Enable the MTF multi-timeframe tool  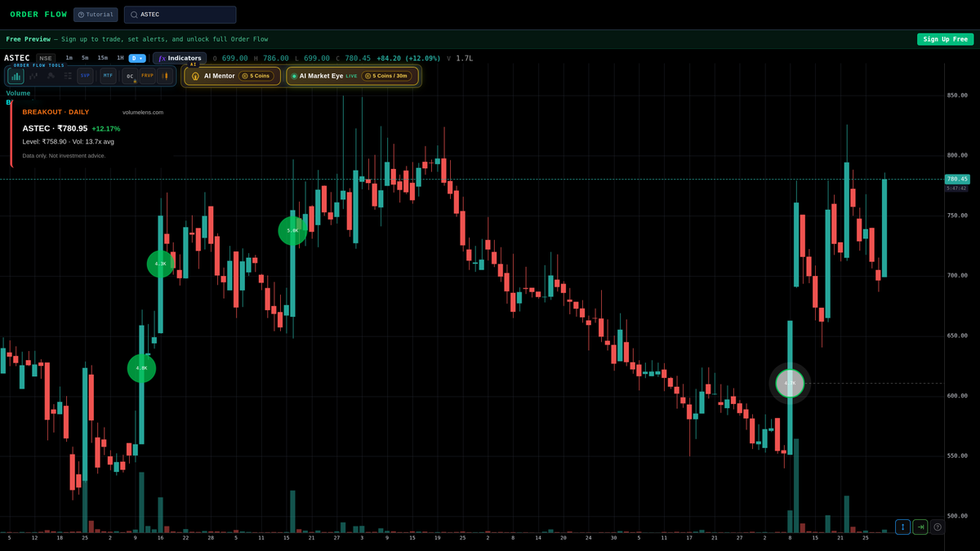(108, 75)
